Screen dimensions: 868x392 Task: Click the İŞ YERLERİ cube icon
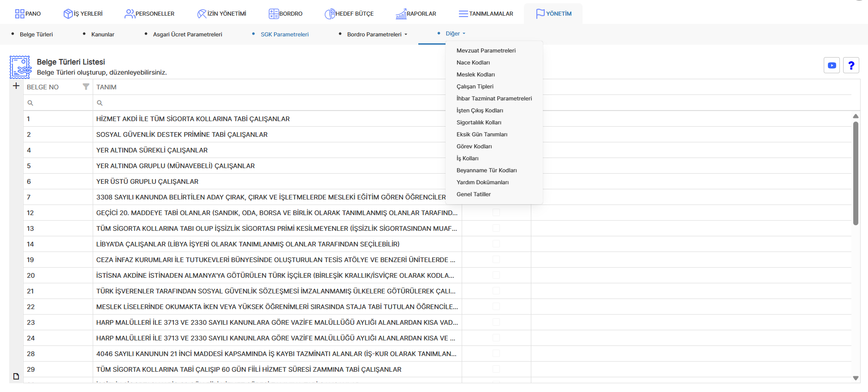(x=68, y=14)
